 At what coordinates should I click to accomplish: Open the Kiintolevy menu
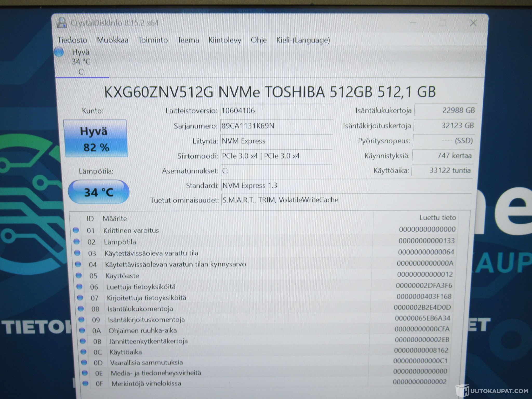[225, 40]
